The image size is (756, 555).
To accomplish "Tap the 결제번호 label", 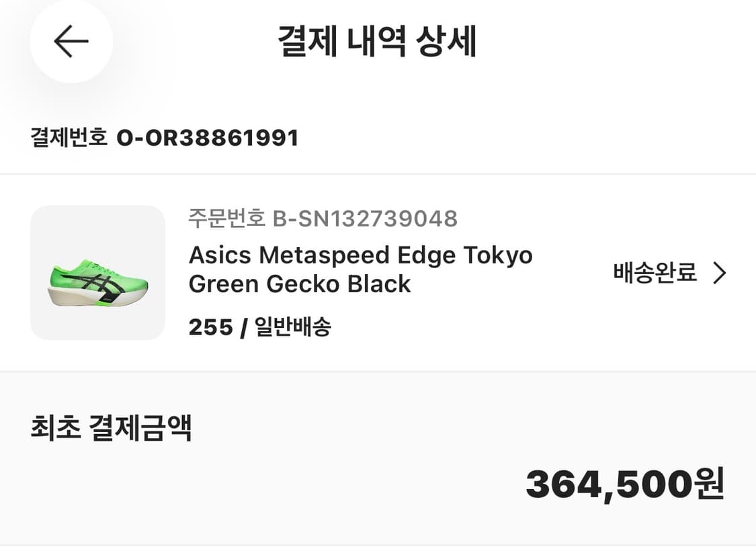I will click(x=67, y=136).
